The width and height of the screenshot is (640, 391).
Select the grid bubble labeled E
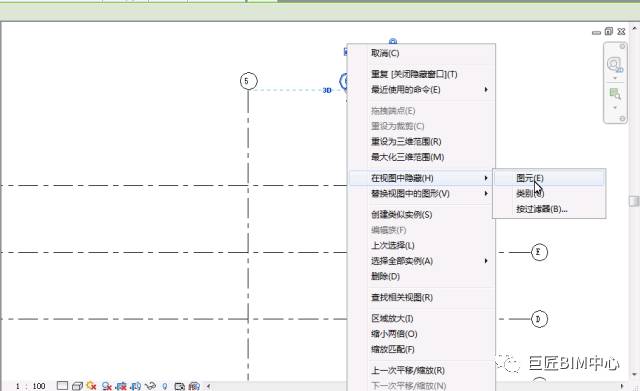[539, 252]
